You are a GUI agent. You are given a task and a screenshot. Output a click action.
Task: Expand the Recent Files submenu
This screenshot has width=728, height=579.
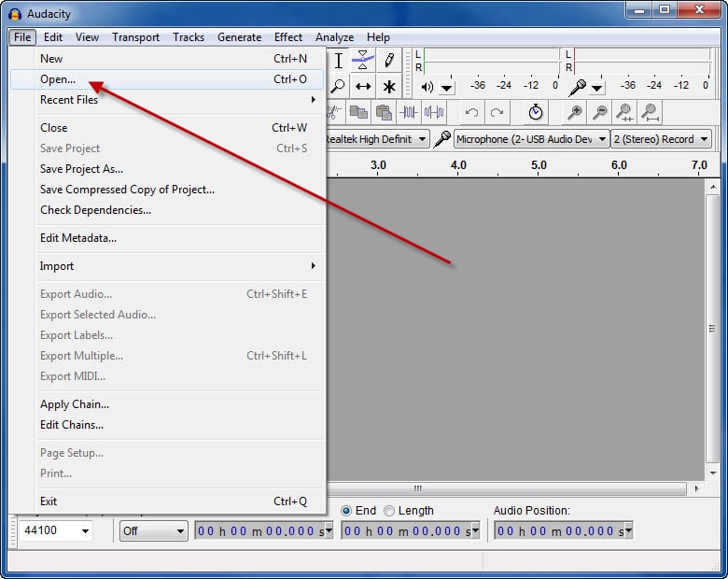pyautogui.click(x=167, y=99)
